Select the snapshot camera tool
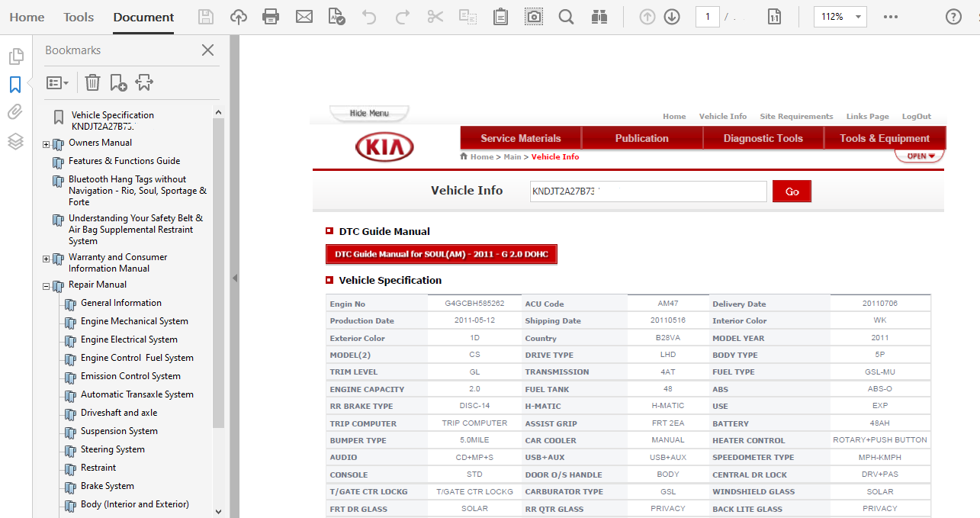Screen dimensions: 980x518 pyautogui.click(x=534, y=17)
